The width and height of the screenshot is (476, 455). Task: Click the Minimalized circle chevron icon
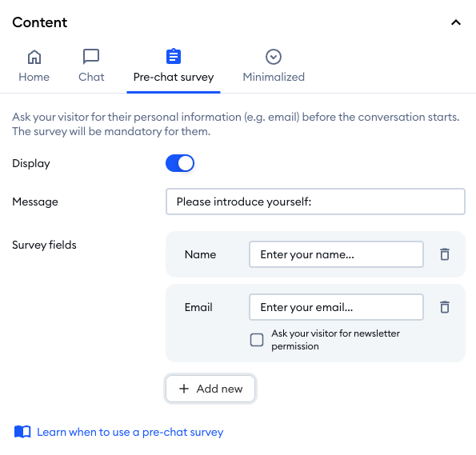(x=274, y=57)
